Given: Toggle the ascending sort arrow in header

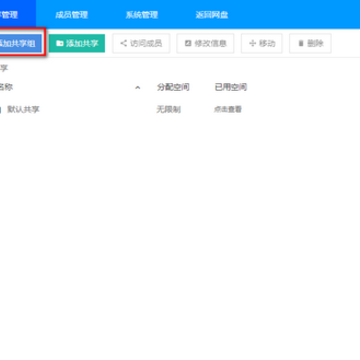Looking at the screenshot, I should click(138, 88).
